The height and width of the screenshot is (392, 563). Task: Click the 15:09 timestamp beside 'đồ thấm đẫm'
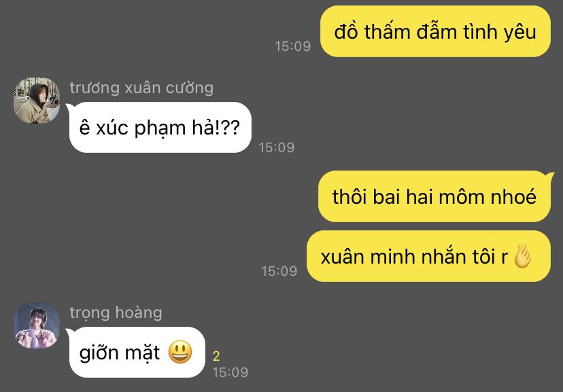pyautogui.click(x=292, y=46)
